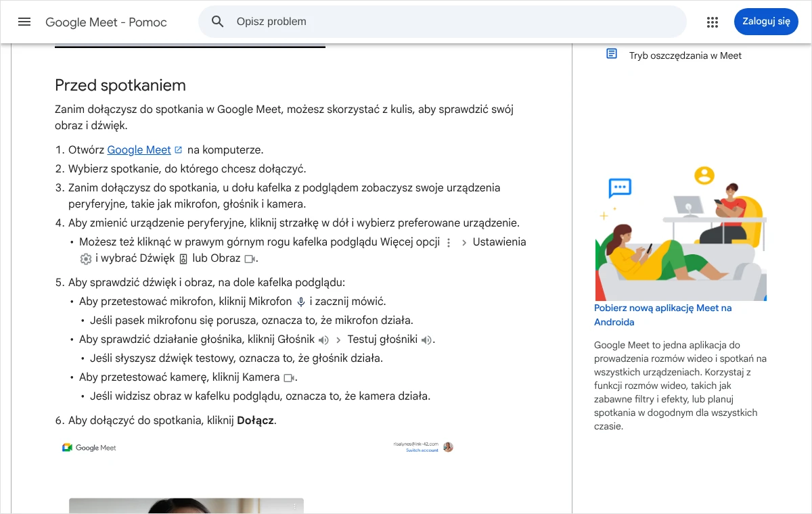812x514 pixels.
Task: Click the Głośnik speaker icon
Action: pyautogui.click(x=323, y=340)
